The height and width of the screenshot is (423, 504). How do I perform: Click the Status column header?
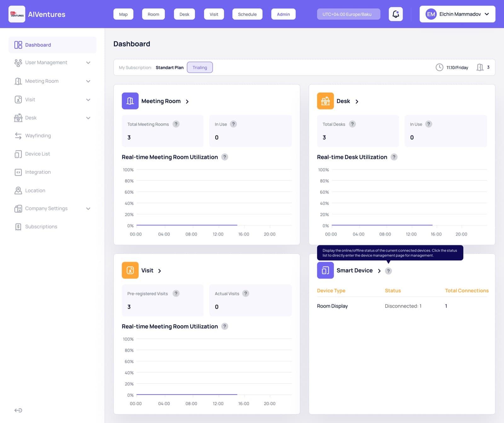[393, 291]
